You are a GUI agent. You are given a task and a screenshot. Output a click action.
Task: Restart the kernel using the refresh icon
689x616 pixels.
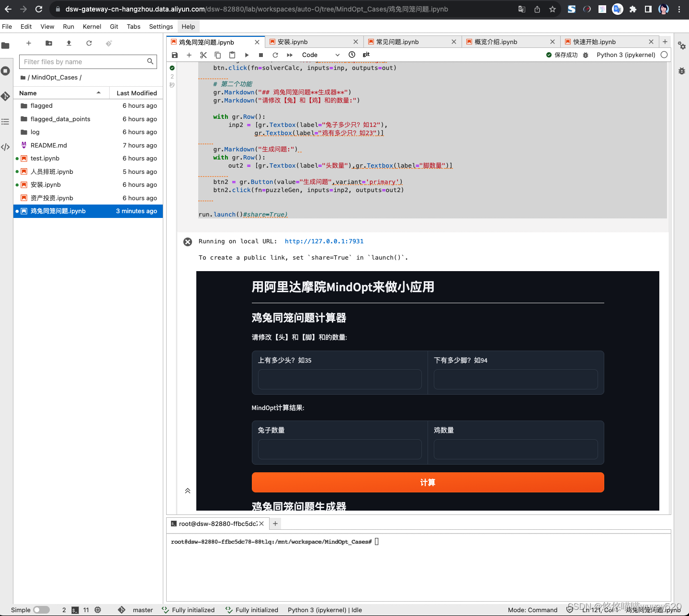point(275,55)
